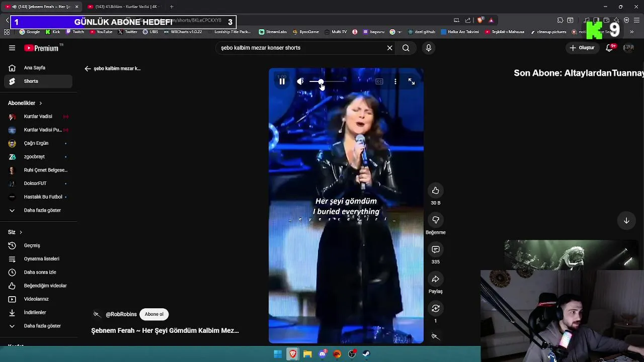Expand subscriptions with Daha fazla göster
Image resolution: width=644 pixels, height=362 pixels.
[x=38, y=210]
